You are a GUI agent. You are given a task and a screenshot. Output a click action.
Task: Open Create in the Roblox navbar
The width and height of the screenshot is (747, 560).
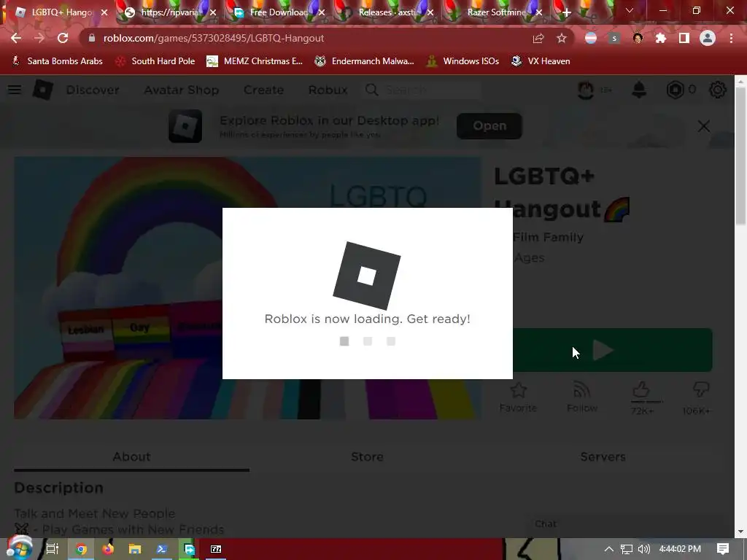pos(263,90)
